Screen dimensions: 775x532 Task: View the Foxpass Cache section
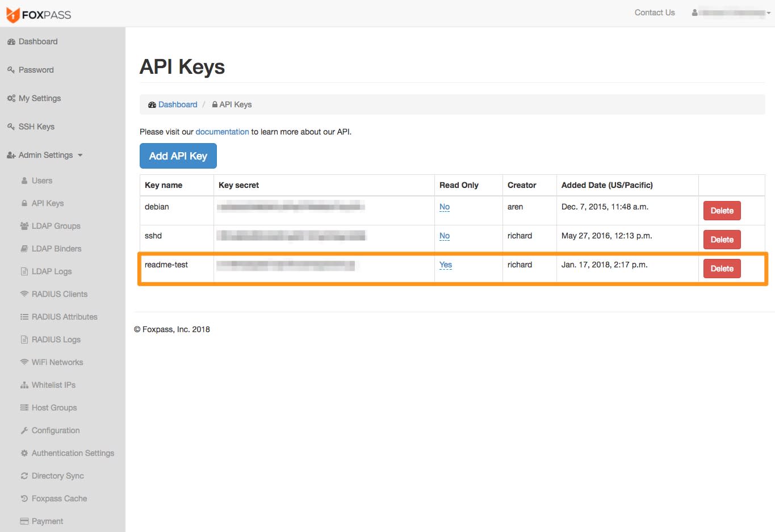coord(58,498)
